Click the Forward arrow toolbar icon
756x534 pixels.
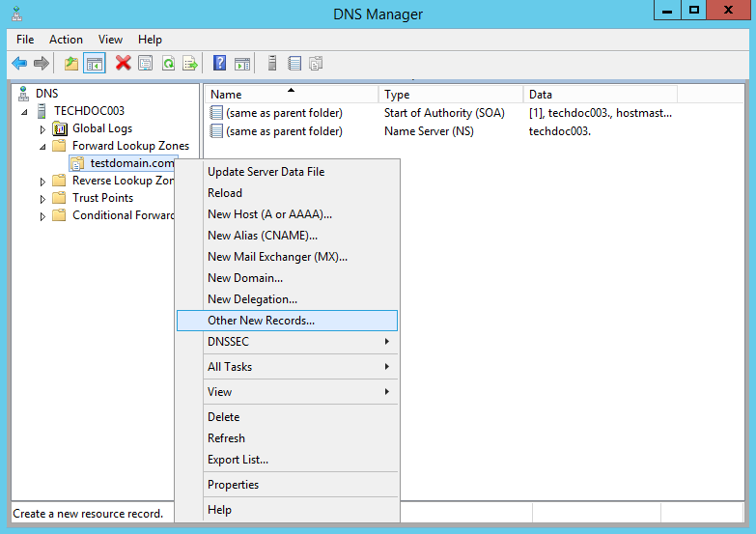click(x=42, y=63)
